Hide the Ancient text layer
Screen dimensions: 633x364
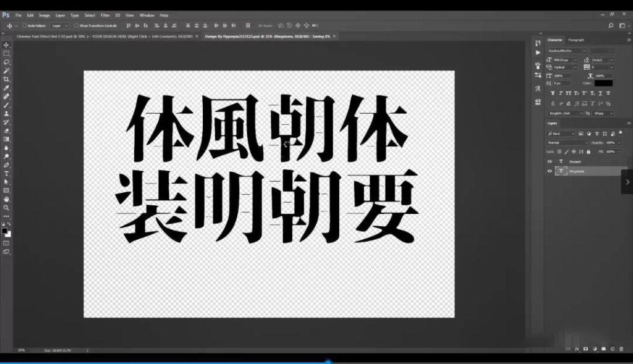pyautogui.click(x=550, y=161)
